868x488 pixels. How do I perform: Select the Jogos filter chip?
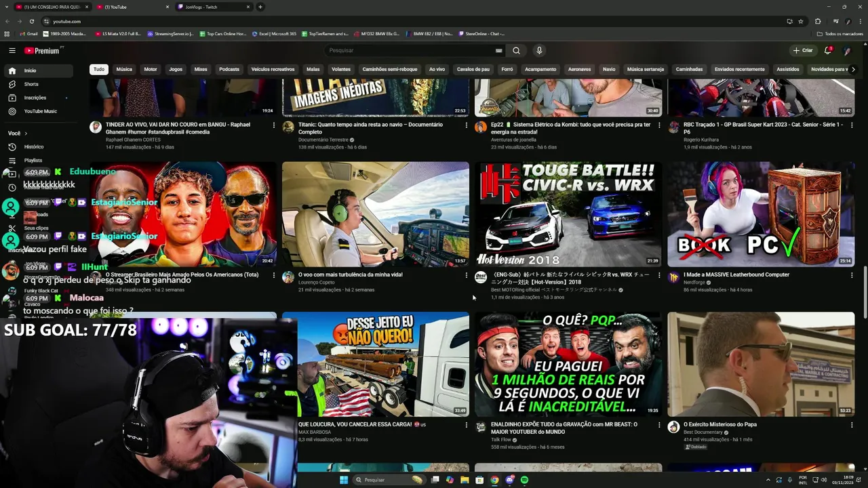click(x=176, y=69)
